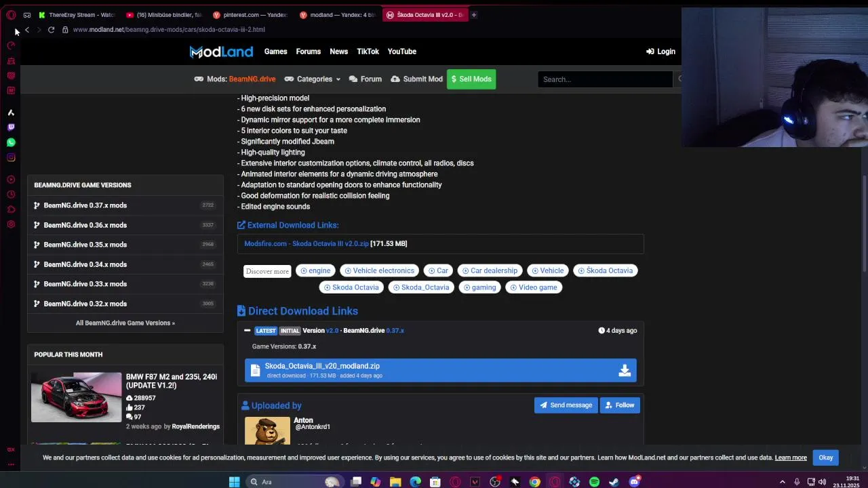Open Windows Start menu
The height and width of the screenshot is (488, 868).
click(x=234, y=482)
